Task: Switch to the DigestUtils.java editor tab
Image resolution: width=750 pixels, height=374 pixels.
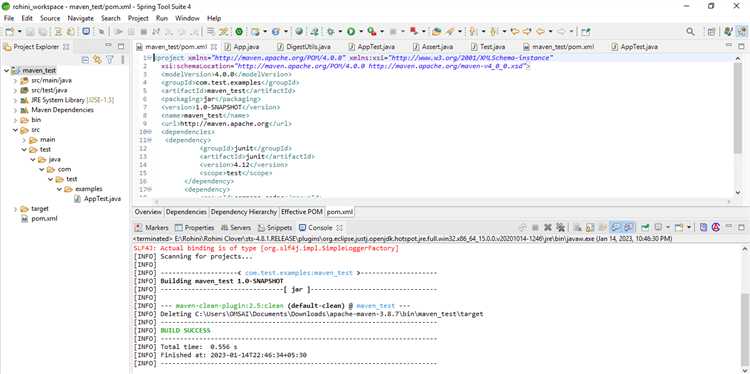Action: [x=304, y=47]
